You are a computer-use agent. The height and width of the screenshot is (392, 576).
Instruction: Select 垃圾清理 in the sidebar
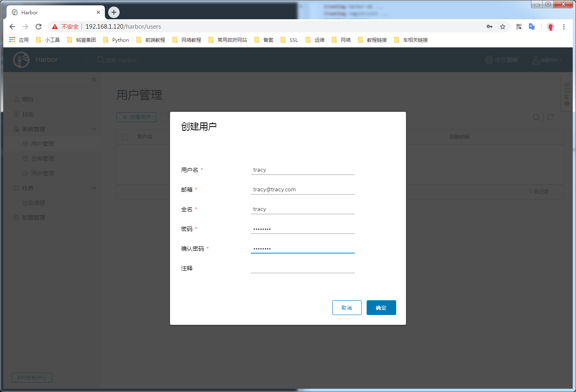34,203
